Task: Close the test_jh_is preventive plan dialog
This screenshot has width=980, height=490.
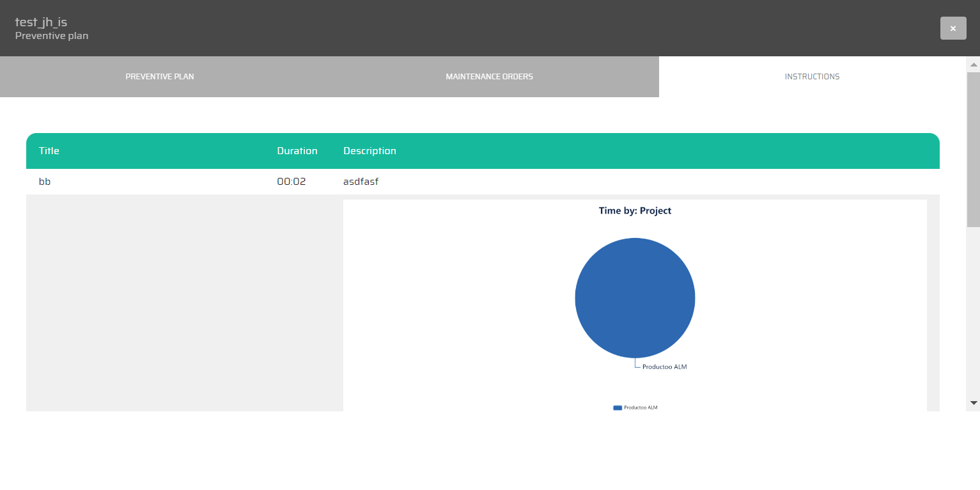Action: pos(953,28)
